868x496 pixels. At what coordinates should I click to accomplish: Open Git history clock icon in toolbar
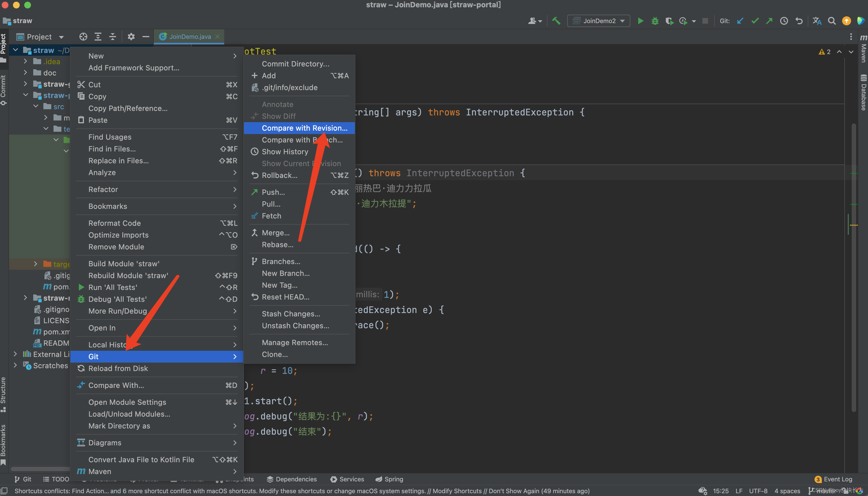(784, 21)
